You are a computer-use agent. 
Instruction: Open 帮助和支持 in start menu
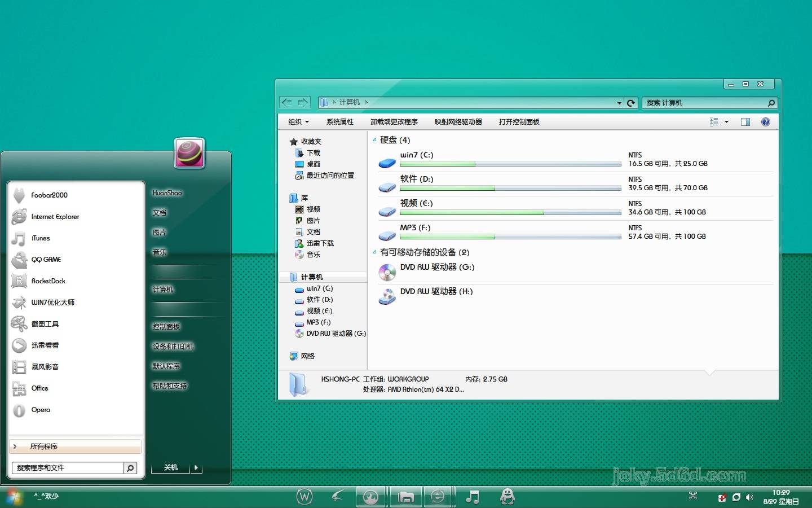click(x=170, y=386)
